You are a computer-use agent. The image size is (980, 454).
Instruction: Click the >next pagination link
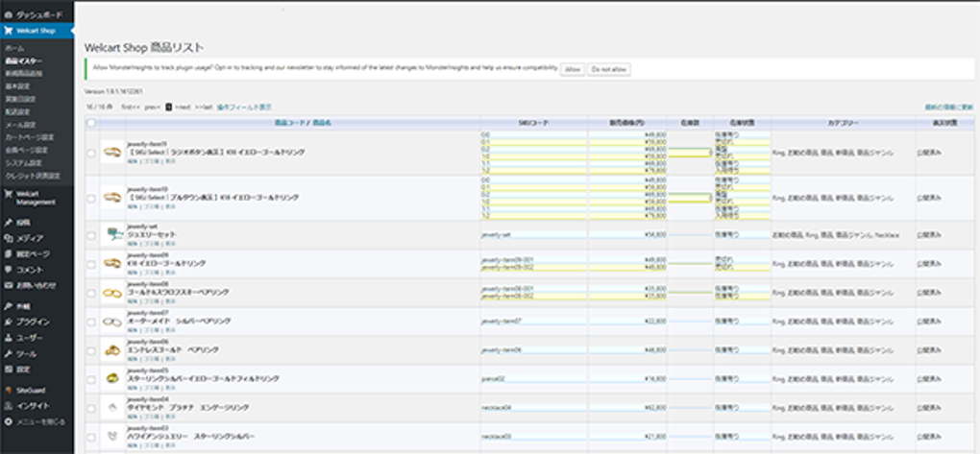tap(183, 108)
